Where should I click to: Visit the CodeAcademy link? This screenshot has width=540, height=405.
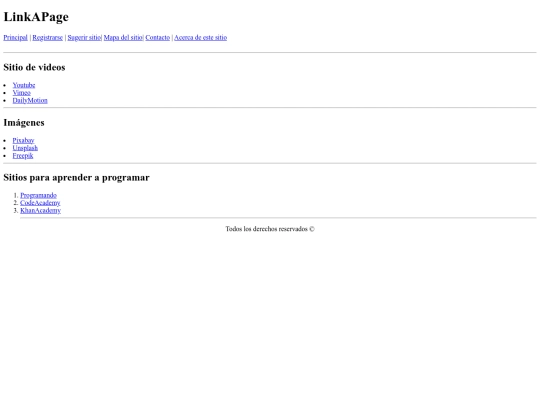coord(40,203)
